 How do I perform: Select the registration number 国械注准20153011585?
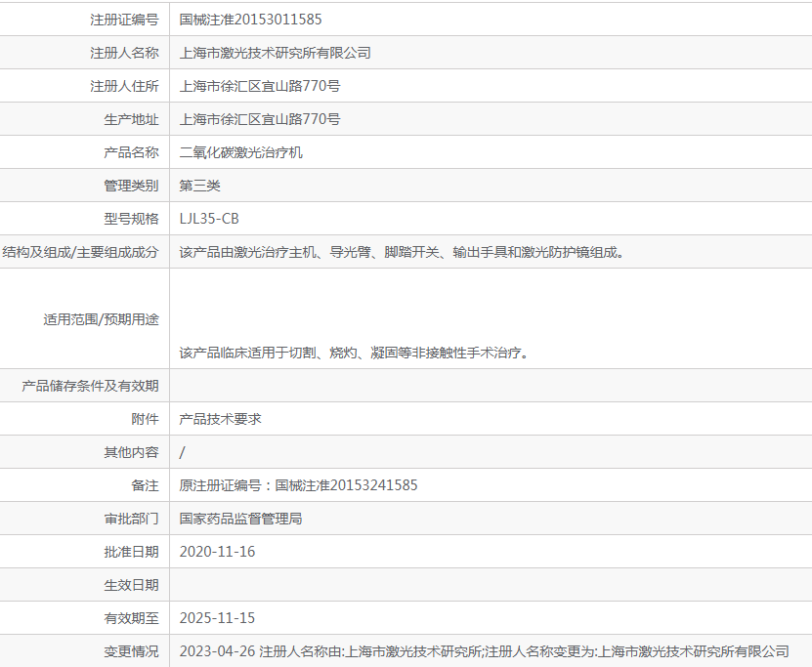251,20
